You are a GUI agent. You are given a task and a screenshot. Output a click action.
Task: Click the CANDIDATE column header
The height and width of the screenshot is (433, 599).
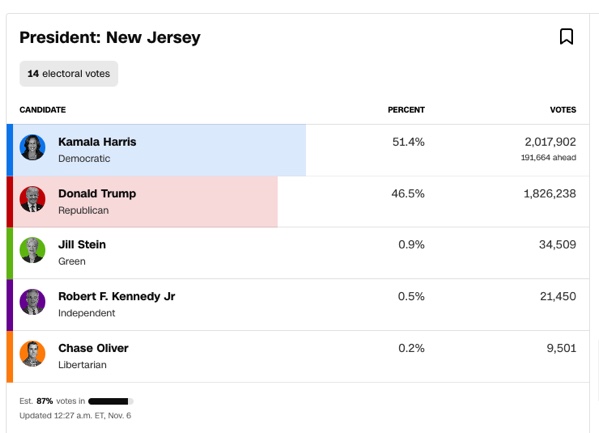[42, 110]
